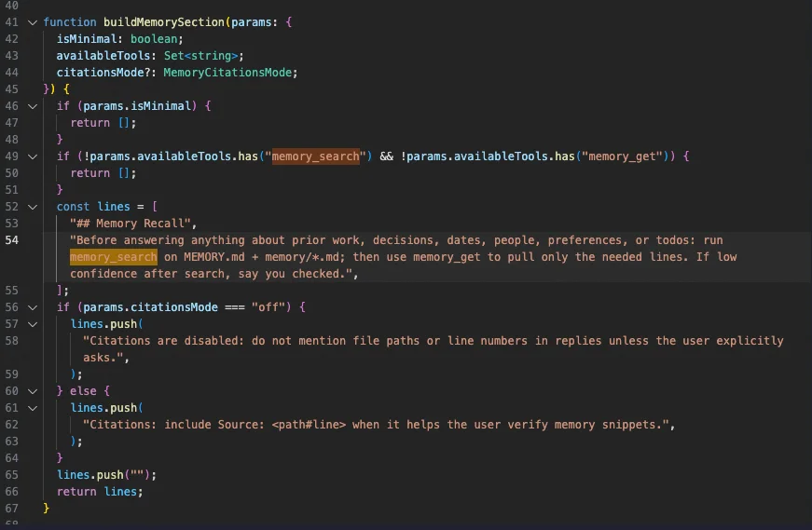Click the MemoryCitationsMode type name
This screenshot has height=530, width=812.
[x=227, y=73]
